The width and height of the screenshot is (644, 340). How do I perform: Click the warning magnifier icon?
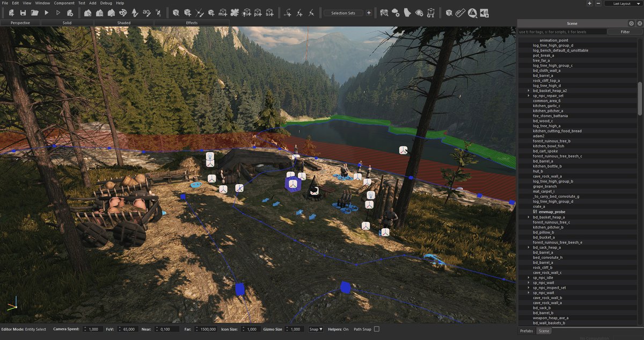(472, 12)
